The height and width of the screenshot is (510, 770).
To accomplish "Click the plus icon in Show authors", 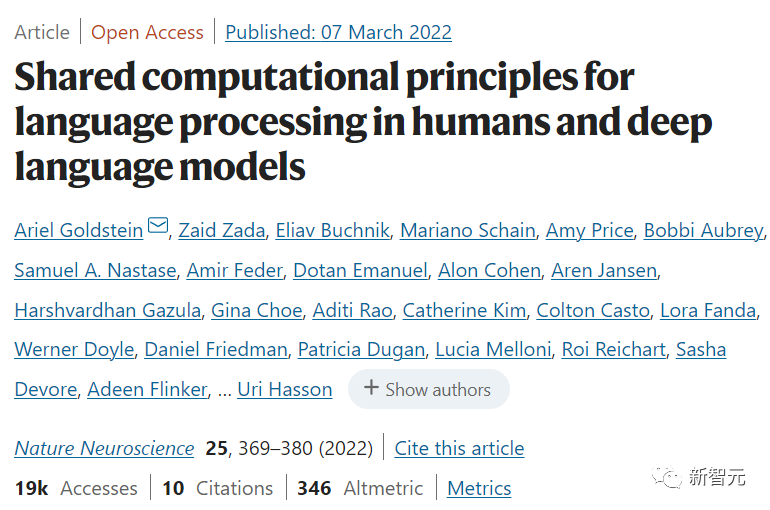I will click(x=371, y=388).
